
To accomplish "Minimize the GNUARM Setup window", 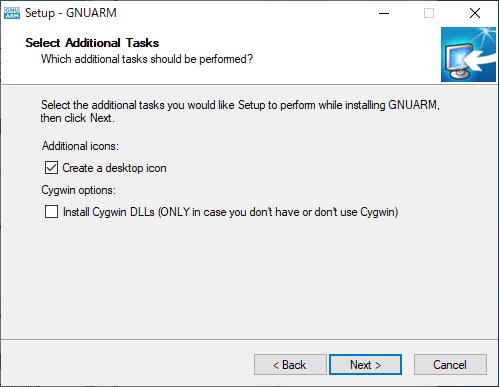I will pos(384,13).
